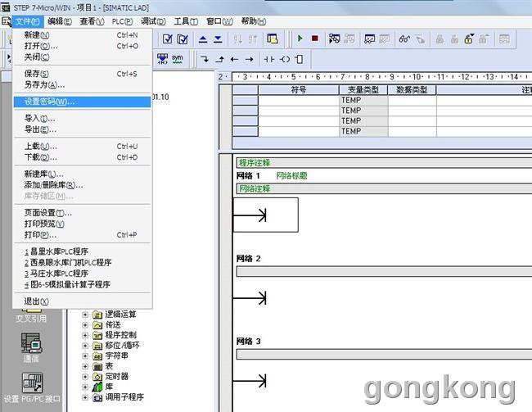532x412 pixels.
Task: Click the greyed sort descending icon
Action: [x=253, y=39]
